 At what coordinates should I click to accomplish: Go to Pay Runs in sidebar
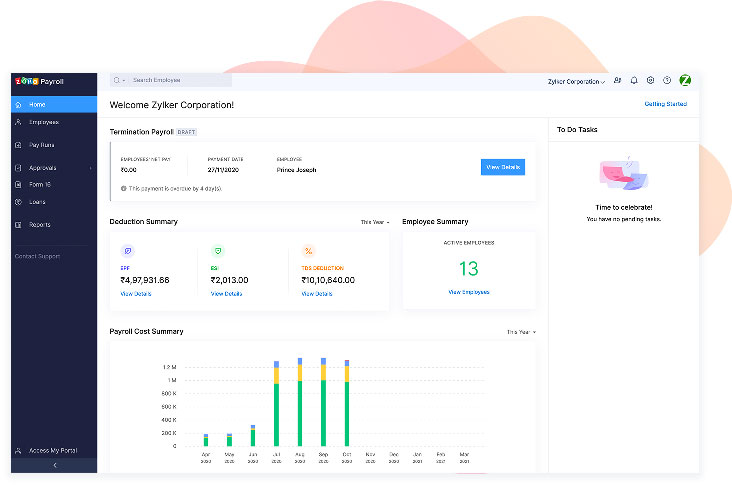click(x=42, y=145)
